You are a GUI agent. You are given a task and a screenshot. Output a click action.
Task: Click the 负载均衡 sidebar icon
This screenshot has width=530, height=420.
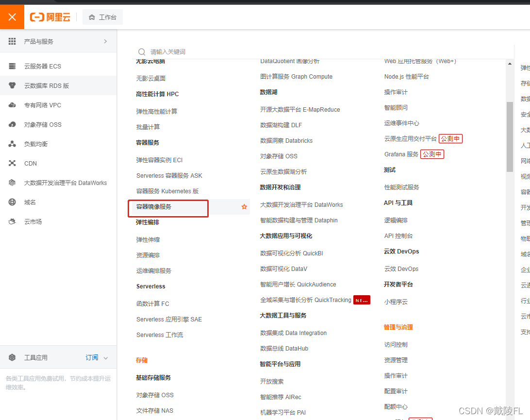[12, 144]
